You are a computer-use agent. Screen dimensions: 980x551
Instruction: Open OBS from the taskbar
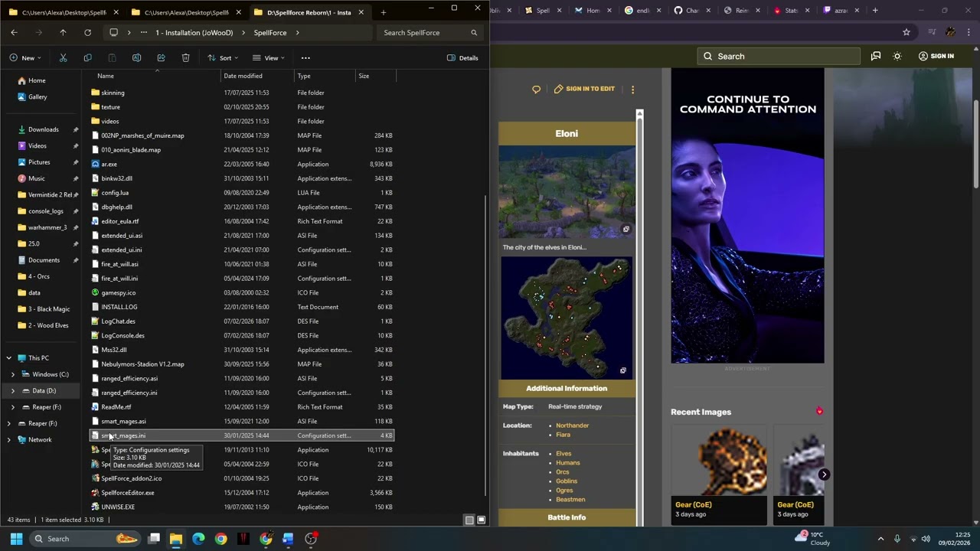[x=311, y=539]
